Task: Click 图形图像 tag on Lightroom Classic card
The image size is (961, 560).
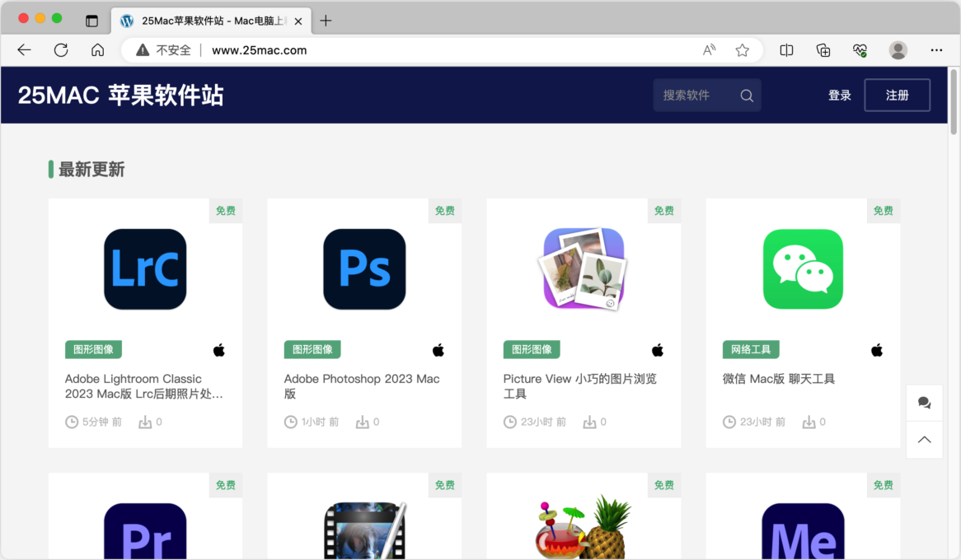Action: click(x=93, y=349)
